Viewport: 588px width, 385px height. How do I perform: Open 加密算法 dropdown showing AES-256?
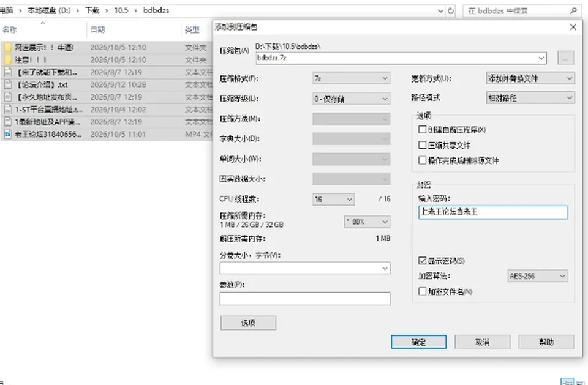click(x=538, y=276)
